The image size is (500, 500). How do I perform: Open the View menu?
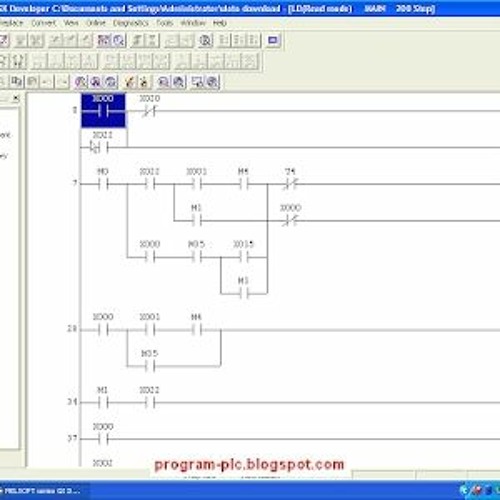[71, 23]
